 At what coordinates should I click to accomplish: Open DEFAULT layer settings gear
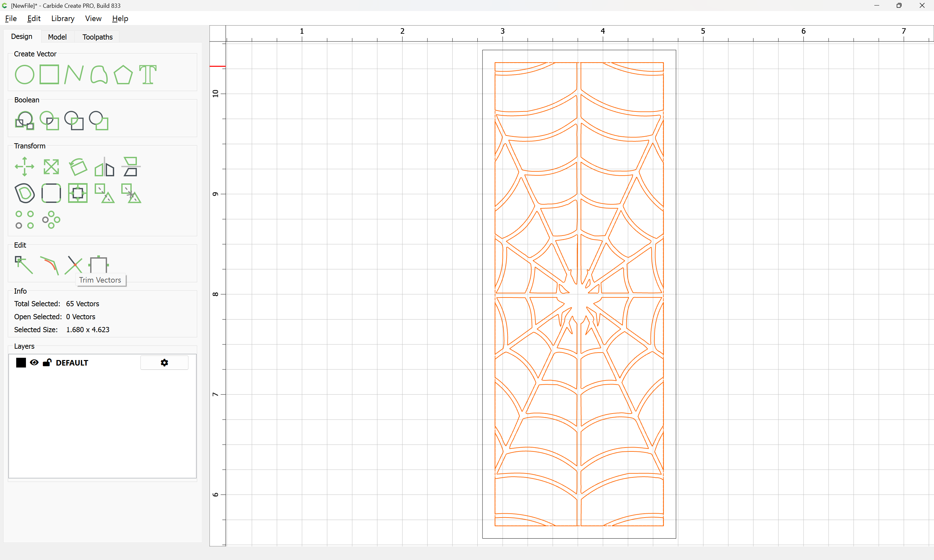click(164, 363)
